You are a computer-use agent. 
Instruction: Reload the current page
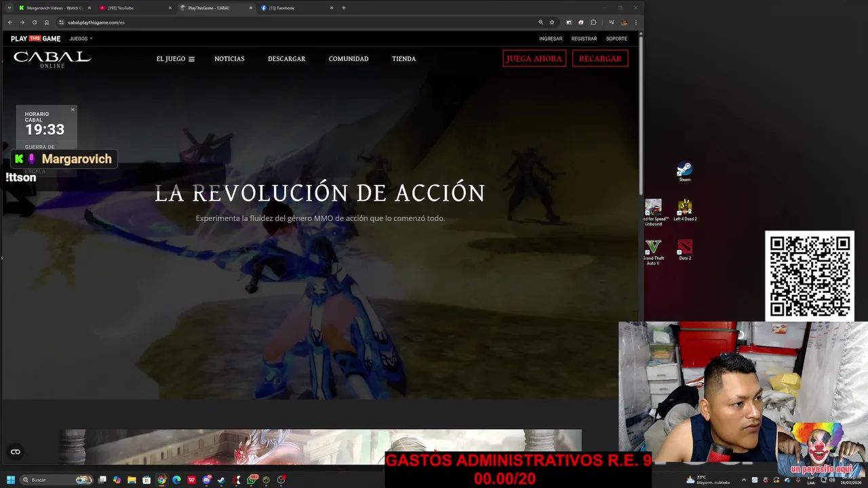tap(35, 22)
